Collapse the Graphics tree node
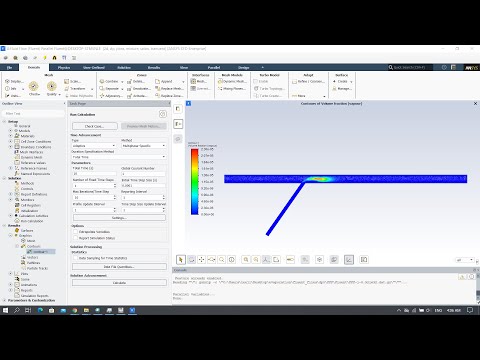This screenshot has width=480, height=360. pos(11,235)
